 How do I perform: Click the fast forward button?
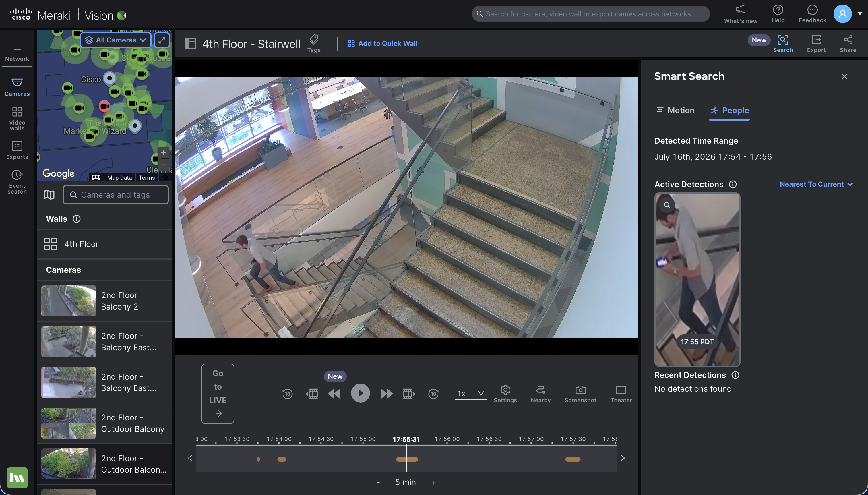[386, 394]
